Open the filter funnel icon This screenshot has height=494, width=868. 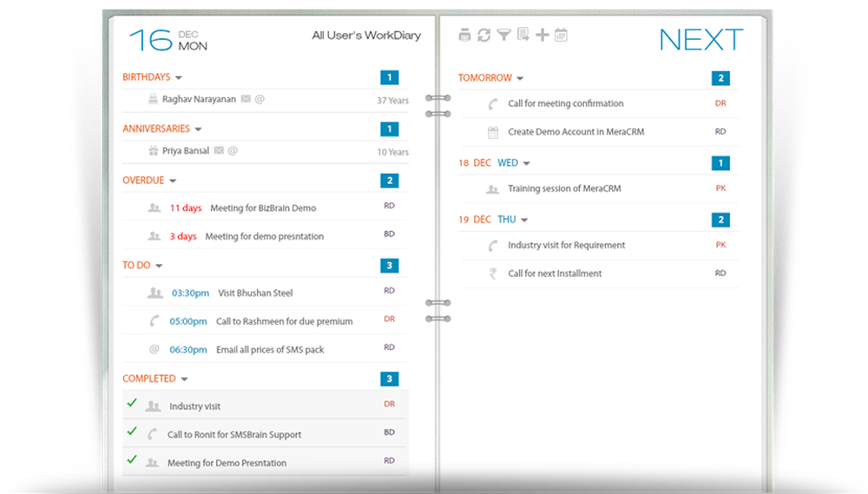point(503,36)
